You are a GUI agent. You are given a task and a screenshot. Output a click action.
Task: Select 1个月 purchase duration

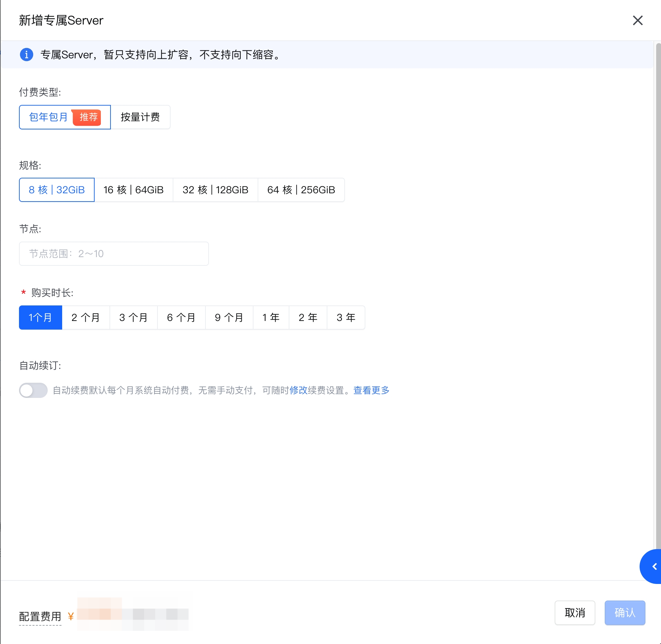pyautogui.click(x=40, y=318)
